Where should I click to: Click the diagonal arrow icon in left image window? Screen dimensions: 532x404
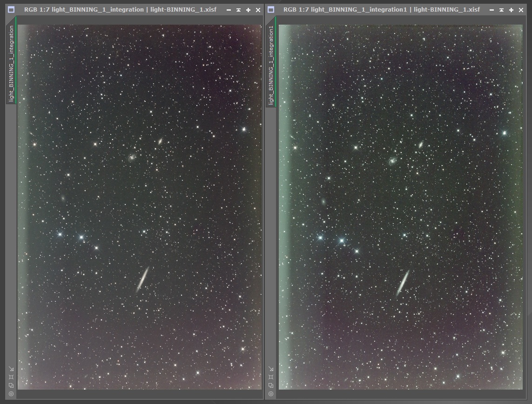click(x=11, y=369)
